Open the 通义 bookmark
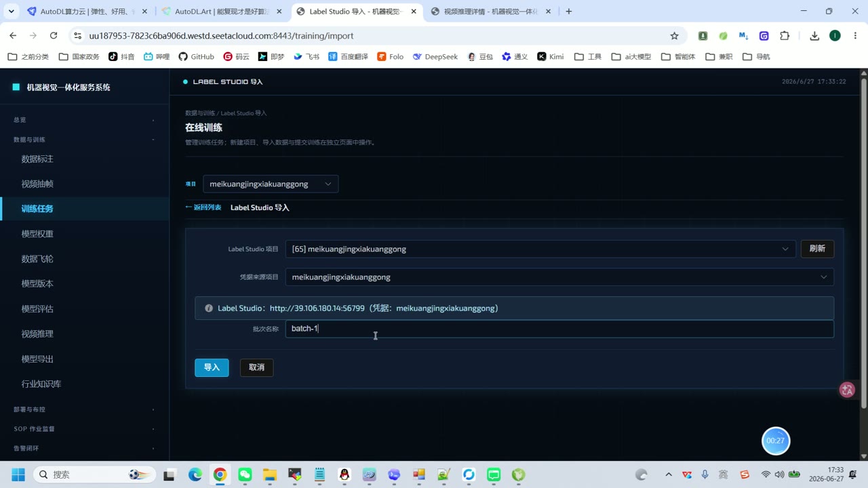The width and height of the screenshot is (868, 488). 514,56
